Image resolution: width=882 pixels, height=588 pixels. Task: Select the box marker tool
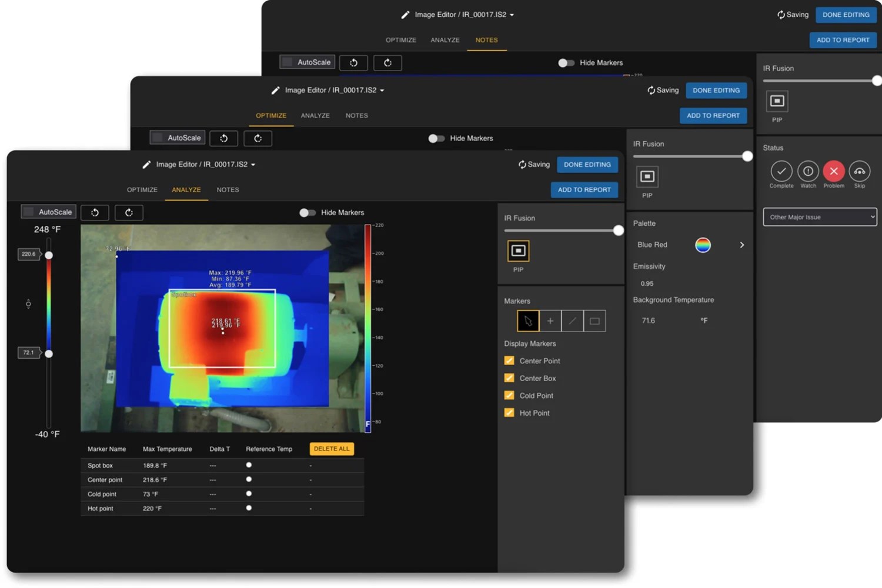point(594,320)
